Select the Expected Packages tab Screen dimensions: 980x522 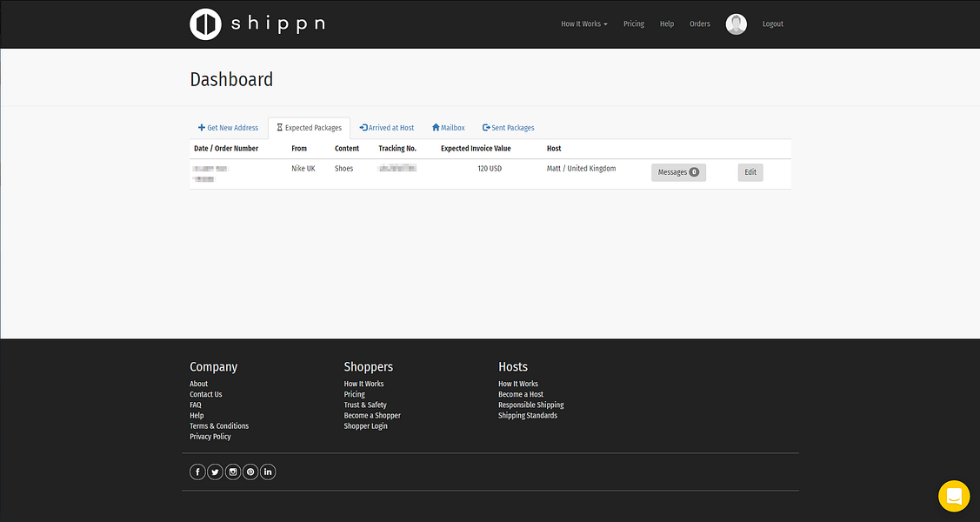coord(310,128)
